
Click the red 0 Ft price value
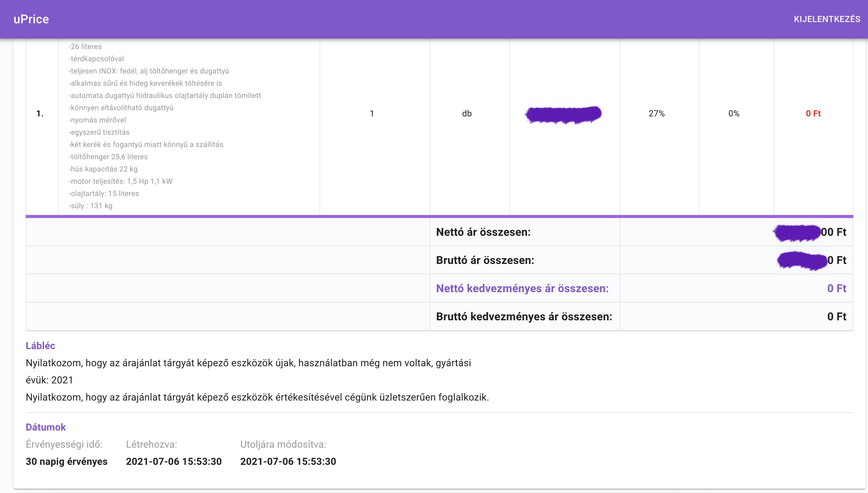click(813, 113)
